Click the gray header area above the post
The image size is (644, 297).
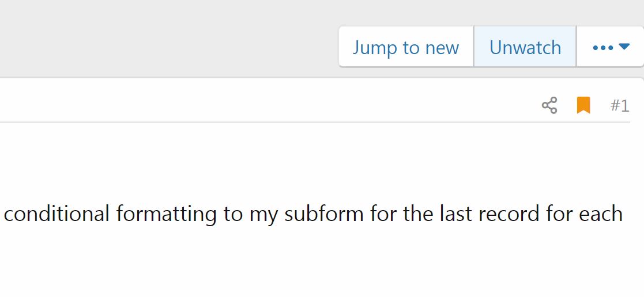[x=164, y=37]
